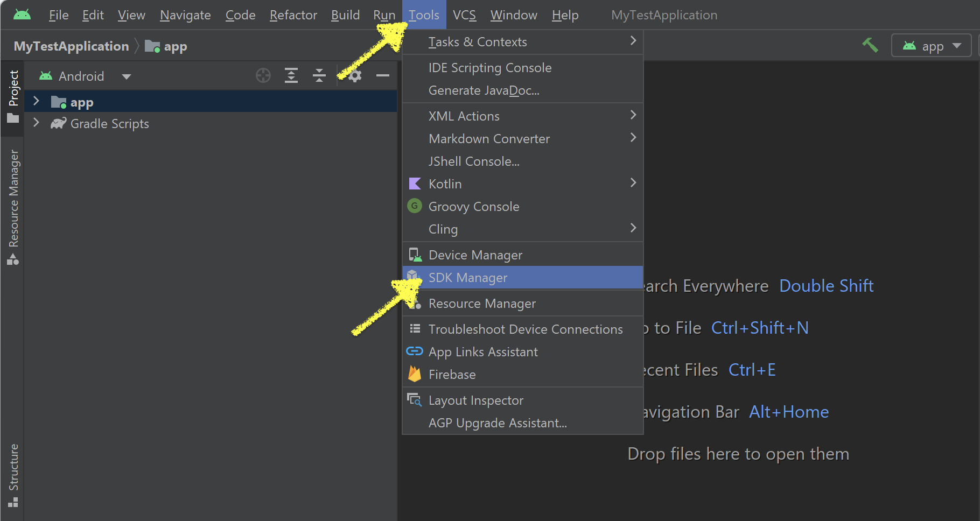Choose IDE Scripting Console
980x521 pixels.
coord(523,67)
